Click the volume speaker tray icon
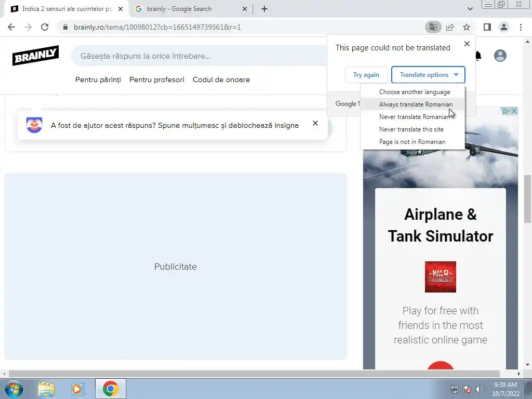 [480, 389]
